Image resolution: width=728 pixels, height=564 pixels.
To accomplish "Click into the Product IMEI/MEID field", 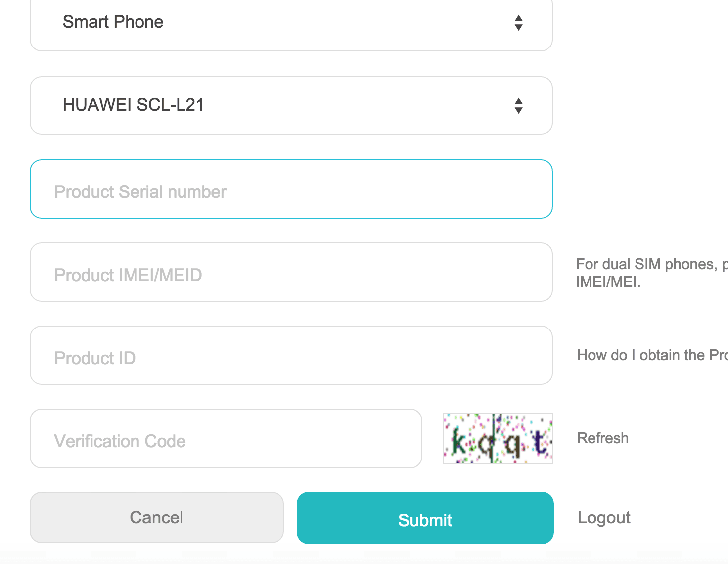I will coord(291,272).
